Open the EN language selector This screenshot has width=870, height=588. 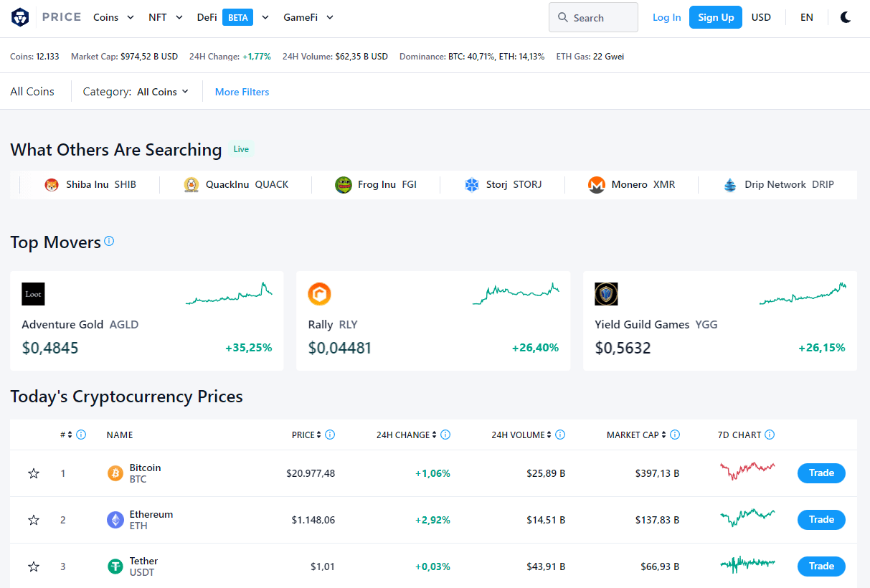[807, 17]
